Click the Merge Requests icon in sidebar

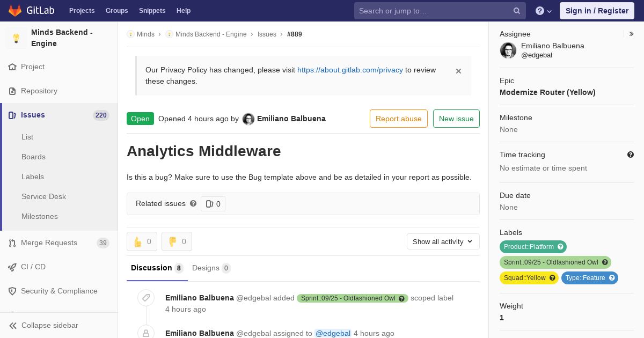point(12,243)
